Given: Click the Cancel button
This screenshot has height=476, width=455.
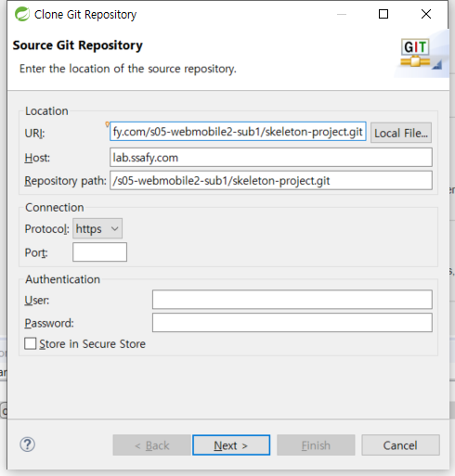Looking at the screenshot, I should click(x=400, y=445).
